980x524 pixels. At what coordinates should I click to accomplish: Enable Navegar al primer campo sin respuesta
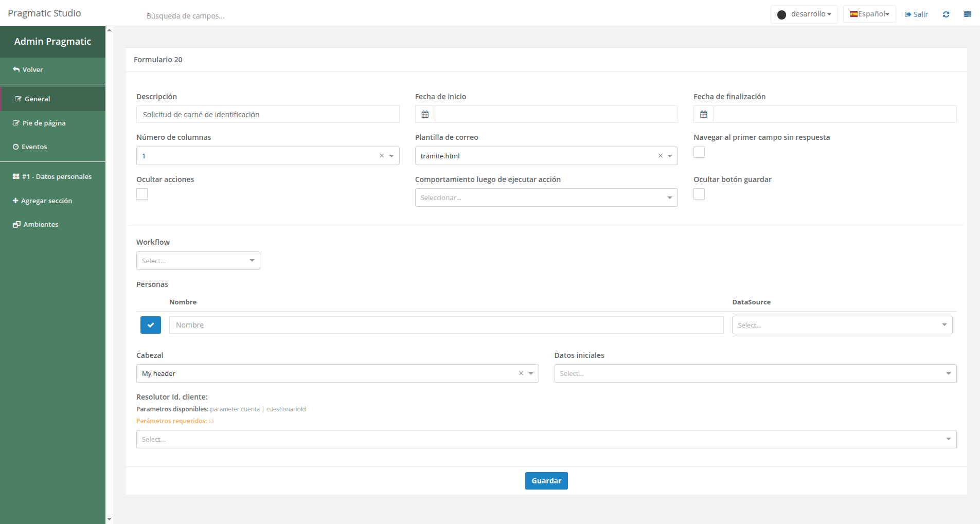[x=699, y=152]
